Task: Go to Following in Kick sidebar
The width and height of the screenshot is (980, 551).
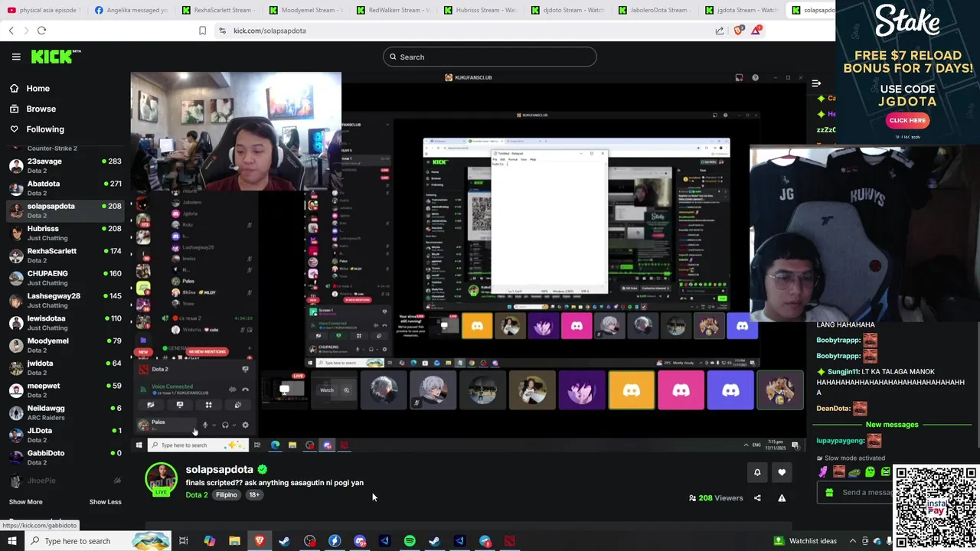Action: tap(45, 129)
